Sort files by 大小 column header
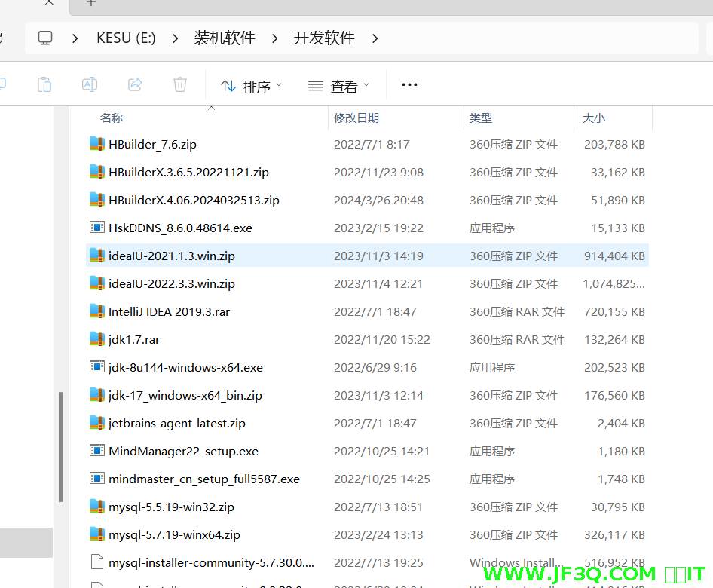 click(x=593, y=118)
